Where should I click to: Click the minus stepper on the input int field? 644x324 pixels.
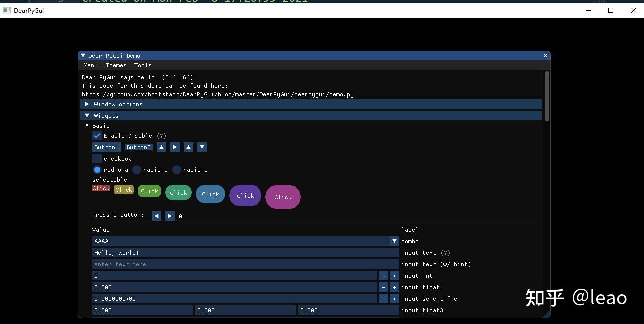pos(383,275)
